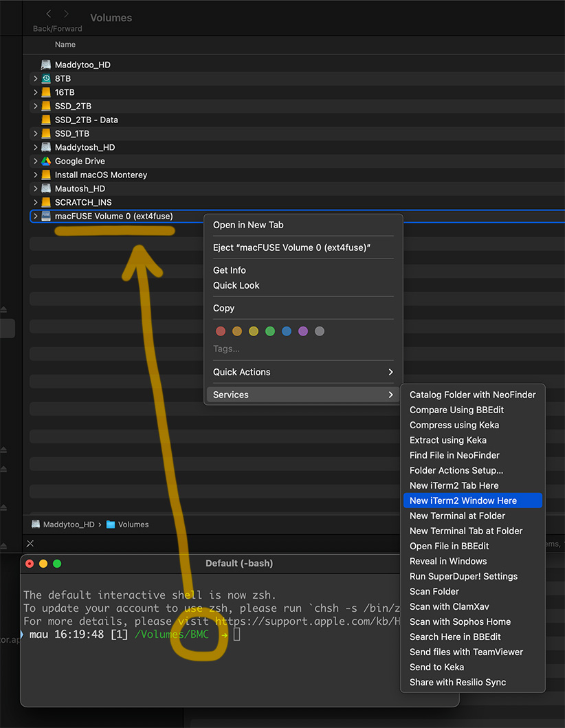565x728 pixels.
Task: Select New Terminal at Folder service
Action: click(x=473, y=516)
